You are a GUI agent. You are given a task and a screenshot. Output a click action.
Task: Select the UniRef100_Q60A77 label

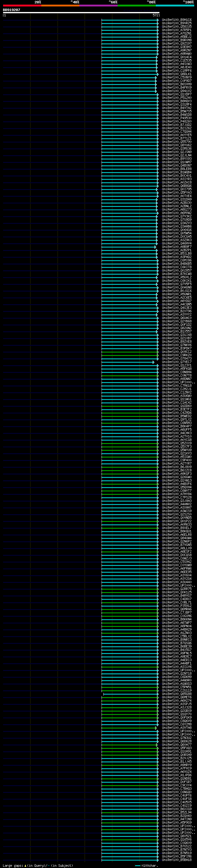[176, 744]
